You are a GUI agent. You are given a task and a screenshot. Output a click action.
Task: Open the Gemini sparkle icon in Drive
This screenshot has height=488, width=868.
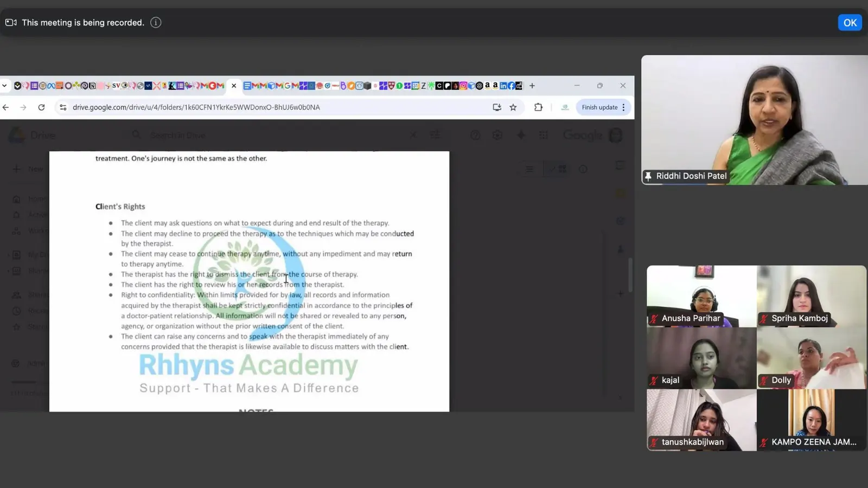click(521, 135)
